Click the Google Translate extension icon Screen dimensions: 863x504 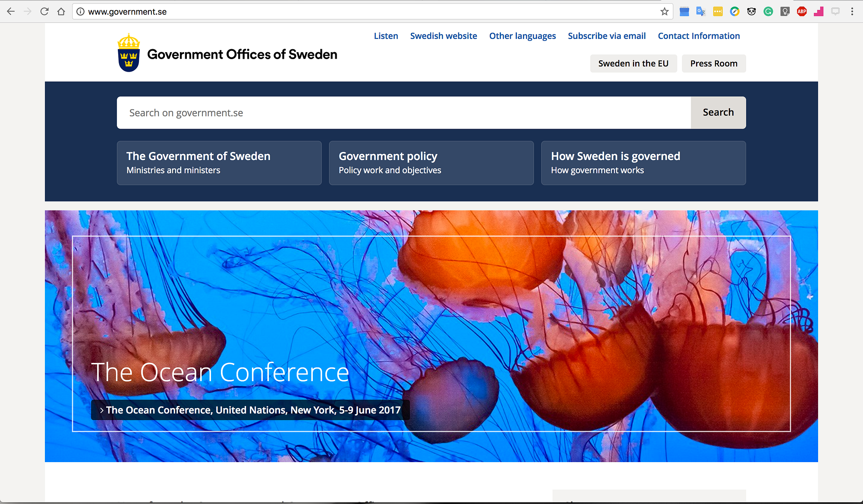pos(701,12)
